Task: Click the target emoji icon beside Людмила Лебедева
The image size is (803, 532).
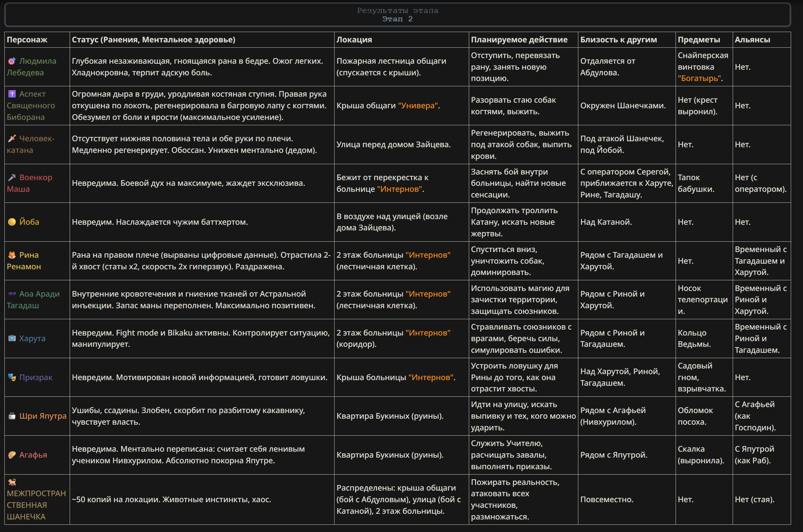Action: [x=12, y=61]
